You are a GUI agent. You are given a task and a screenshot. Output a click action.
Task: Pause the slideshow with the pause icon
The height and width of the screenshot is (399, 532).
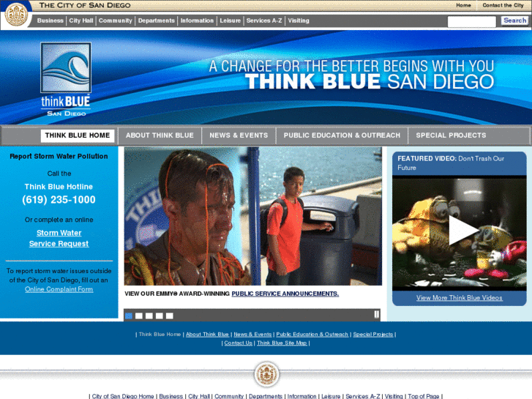[377, 315]
